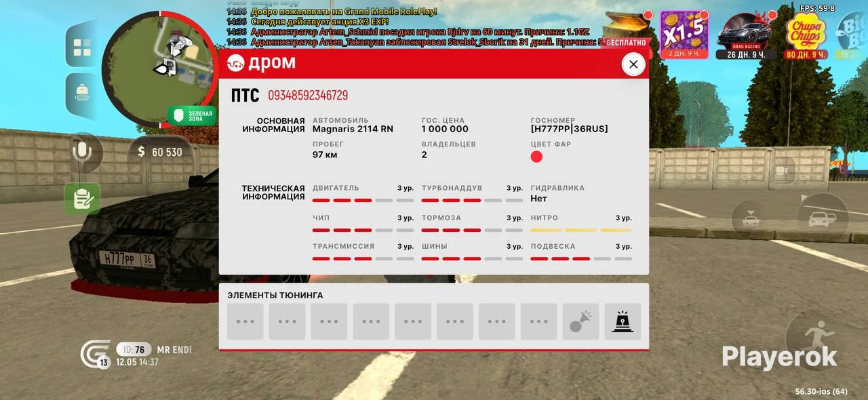
Task: Click the welcome chat message line
Action: [x=332, y=12]
